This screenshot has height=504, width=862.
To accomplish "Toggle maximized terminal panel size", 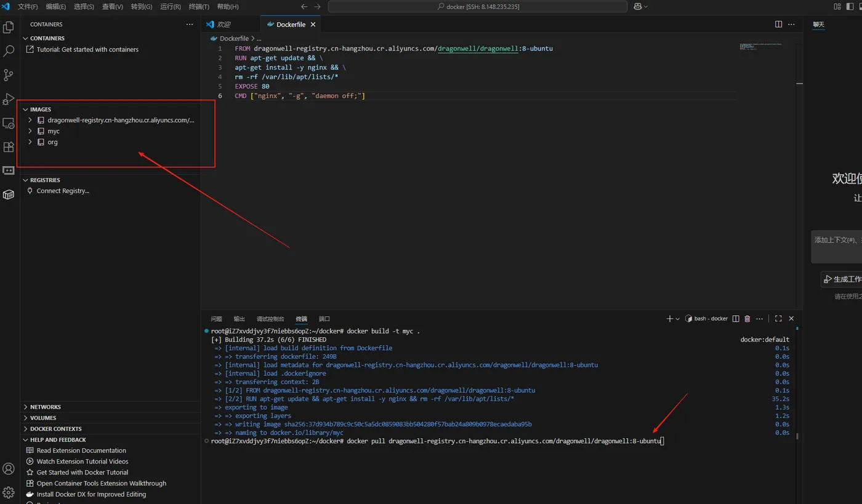I will pos(778,319).
